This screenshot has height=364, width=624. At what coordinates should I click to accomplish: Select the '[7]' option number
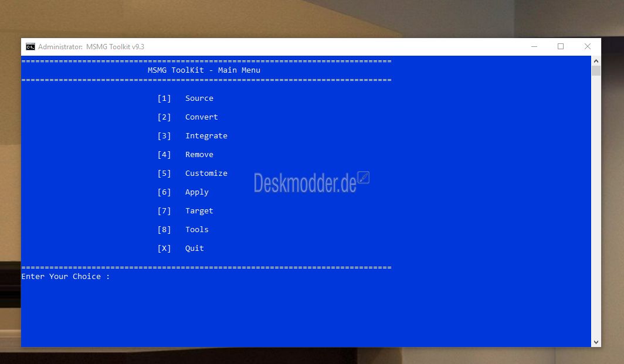point(164,211)
